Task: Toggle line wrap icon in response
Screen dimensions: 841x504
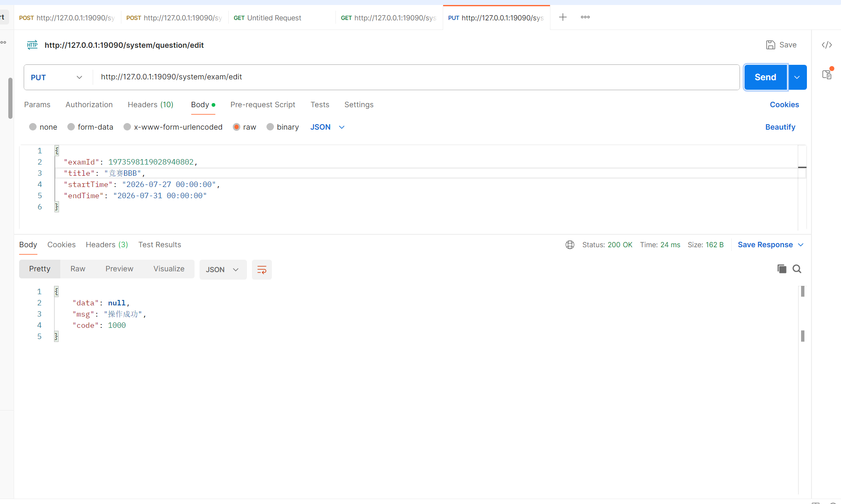Action: [x=261, y=270]
